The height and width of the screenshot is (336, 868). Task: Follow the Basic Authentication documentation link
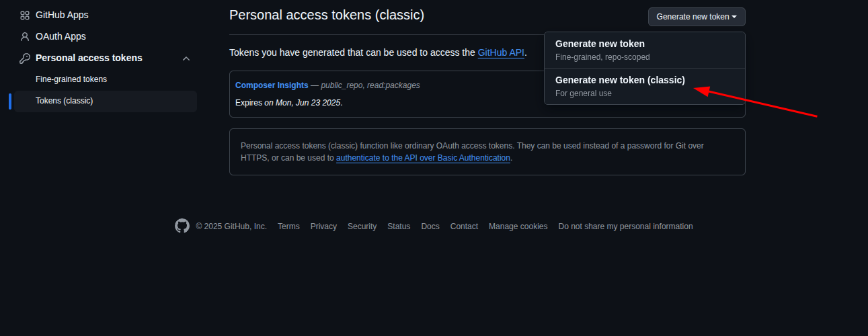423,158
